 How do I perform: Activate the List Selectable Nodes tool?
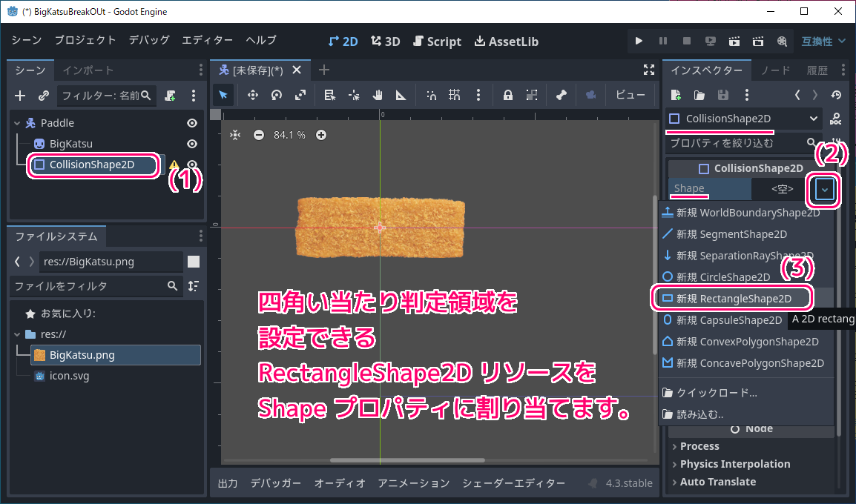pyautogui.click(x=330, y=95)
